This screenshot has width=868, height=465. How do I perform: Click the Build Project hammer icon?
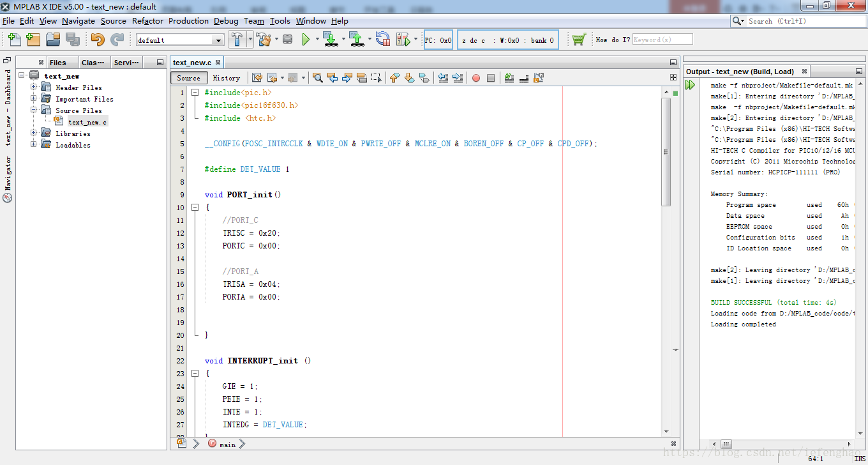click(237, 40)
